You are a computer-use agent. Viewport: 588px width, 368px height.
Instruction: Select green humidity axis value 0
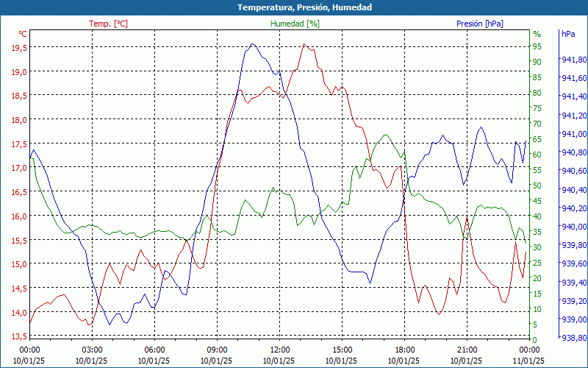coord(535,340)
